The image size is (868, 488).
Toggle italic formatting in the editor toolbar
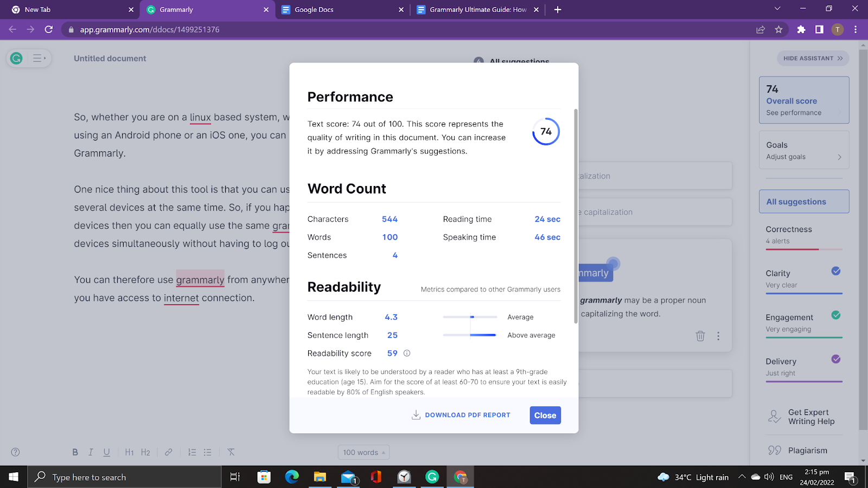91,452
